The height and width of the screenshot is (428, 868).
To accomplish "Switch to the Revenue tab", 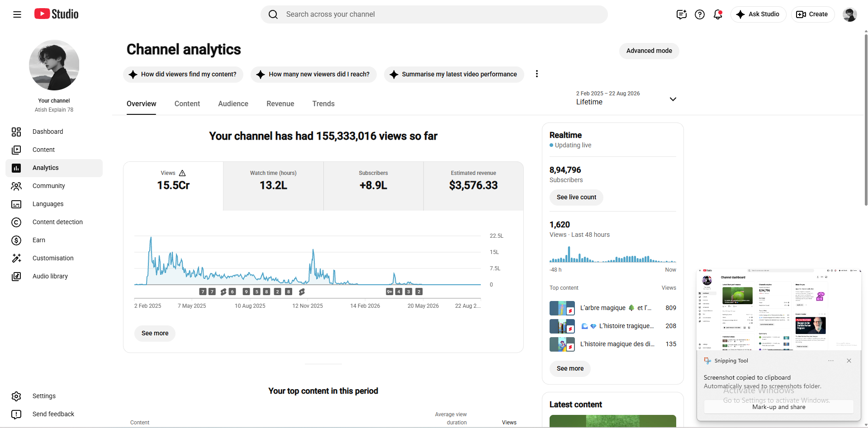I will point(280,103).
